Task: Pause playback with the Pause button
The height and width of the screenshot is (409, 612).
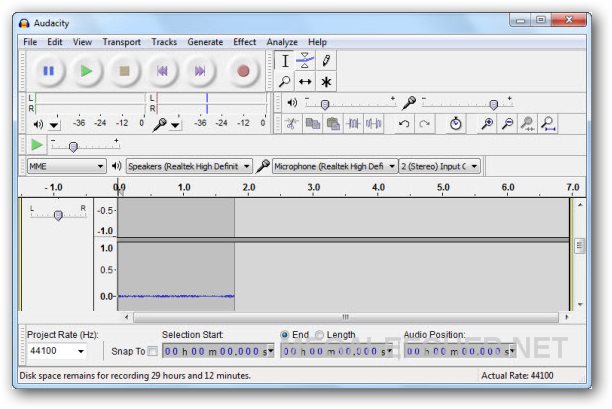Action: 48,71
